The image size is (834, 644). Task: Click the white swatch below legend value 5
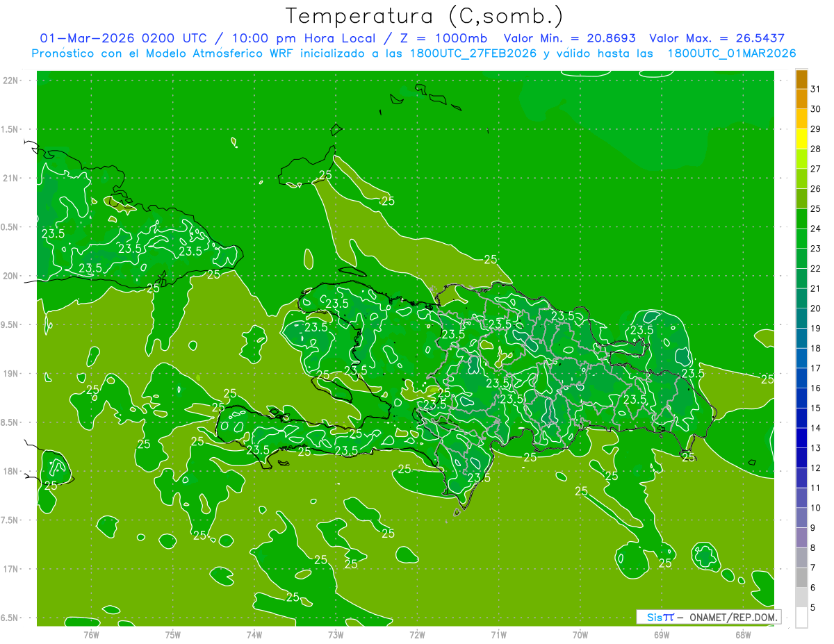click(x=801, y=618)
